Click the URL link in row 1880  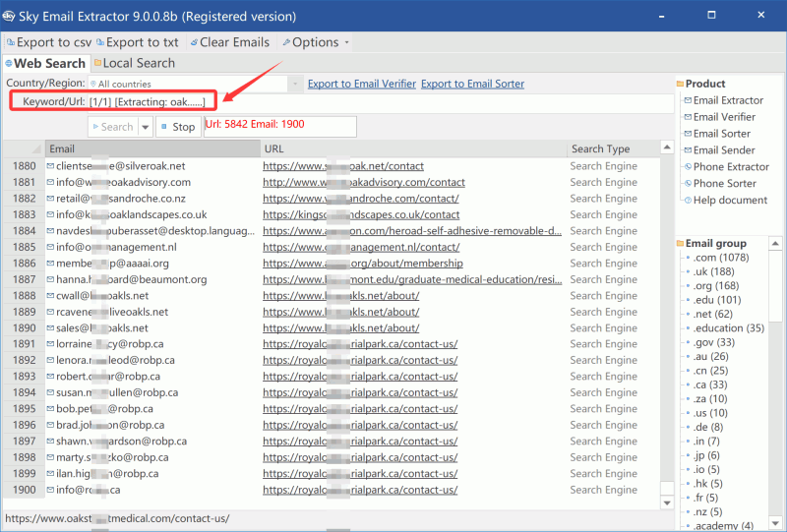[342, 166]
